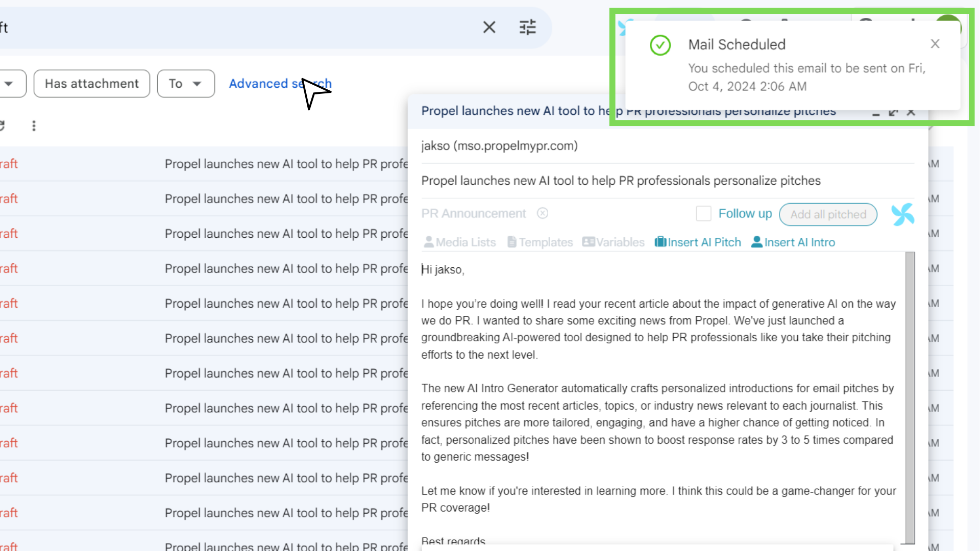This screenshot has height=551, width=980.
Task: Click Insert AI Pitch
Action: coord(698,242)
